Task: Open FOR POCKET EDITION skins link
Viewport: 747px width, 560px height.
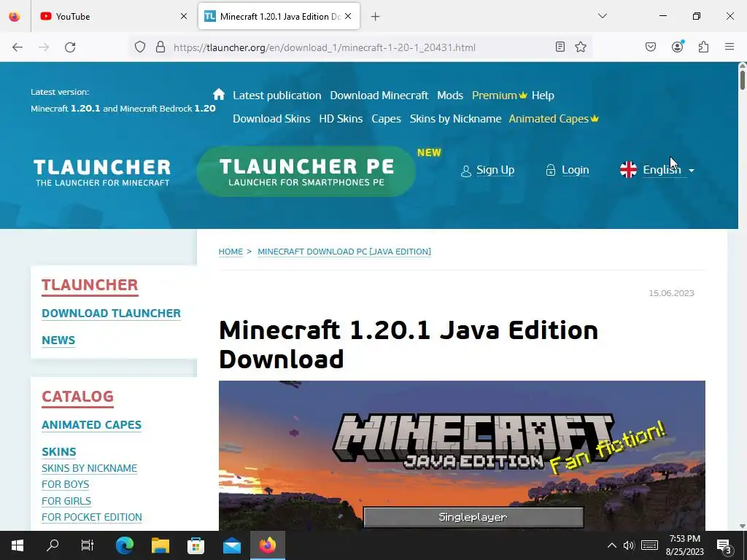Action: click(x=92, y=517)
